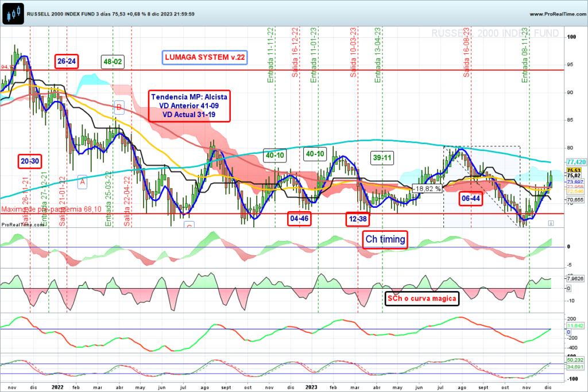Click the wave label B
Viewport: 588px width, 392px height.
118,107
